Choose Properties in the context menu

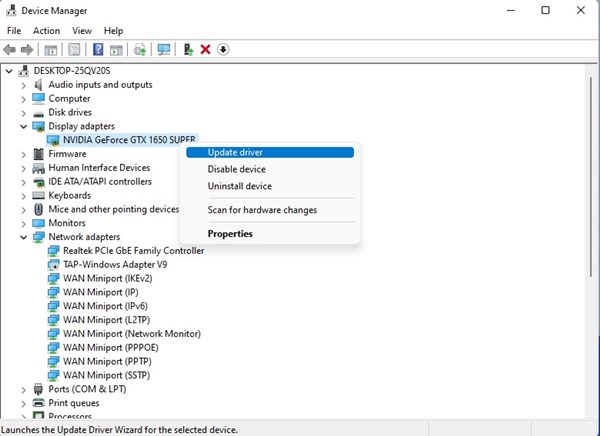point(270,234)
